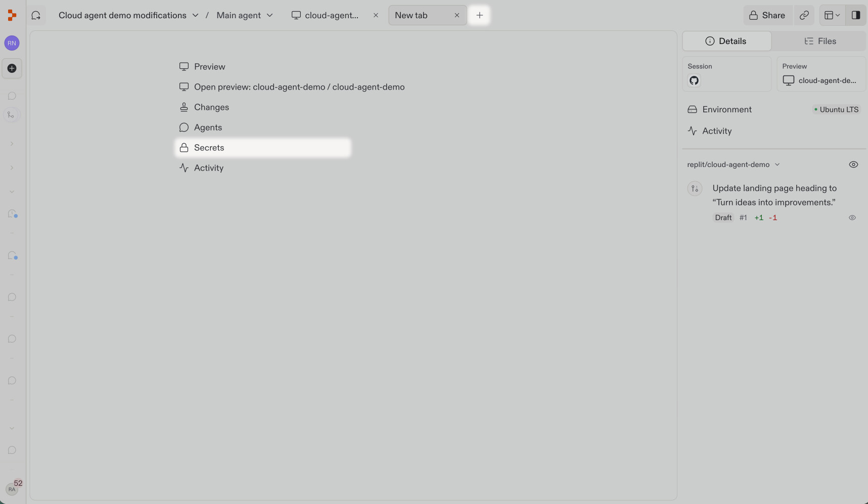This screenshot has width=868, height=504.
Task: Click the pull request icon beside Update landing
Action: click(x=695, y=189)
